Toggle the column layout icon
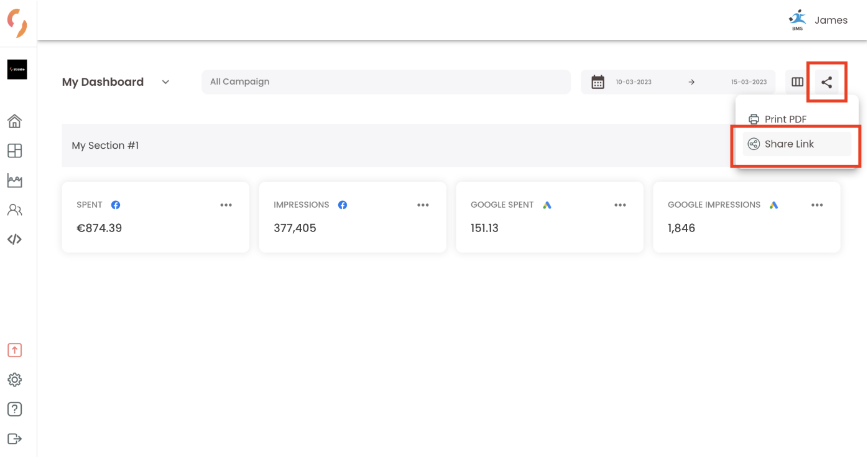This screenshot has width=868, height=458. click(x=797, y=82)
